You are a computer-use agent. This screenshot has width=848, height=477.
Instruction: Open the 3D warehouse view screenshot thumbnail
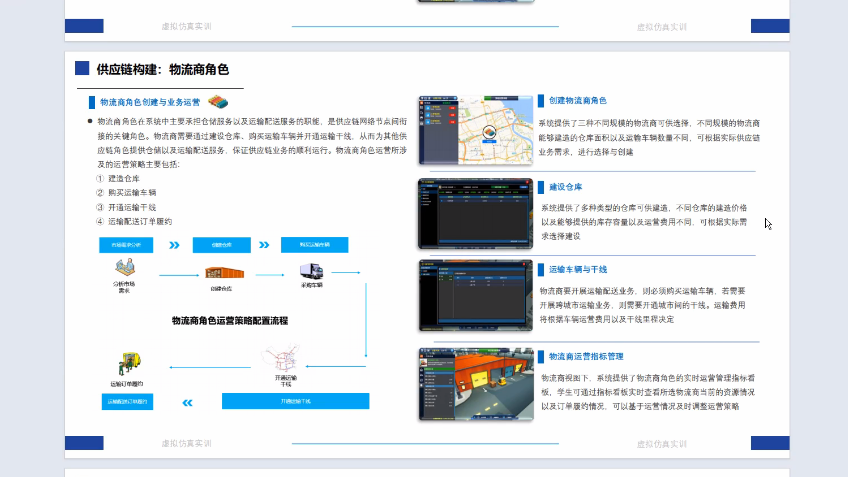click(x=473, y=384)
